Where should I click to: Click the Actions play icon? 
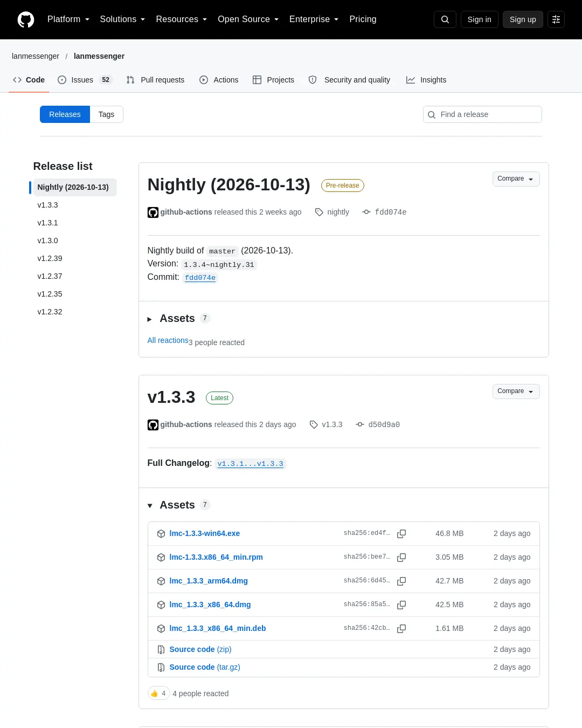click(204, 80)
